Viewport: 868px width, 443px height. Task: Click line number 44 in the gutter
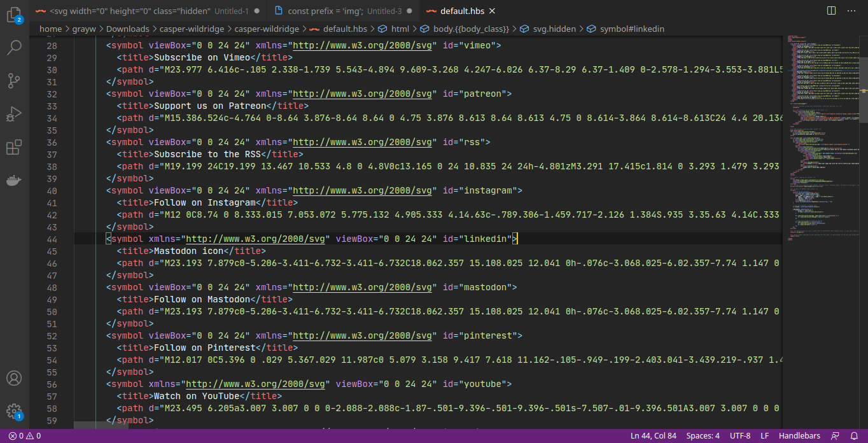point(52,239)
